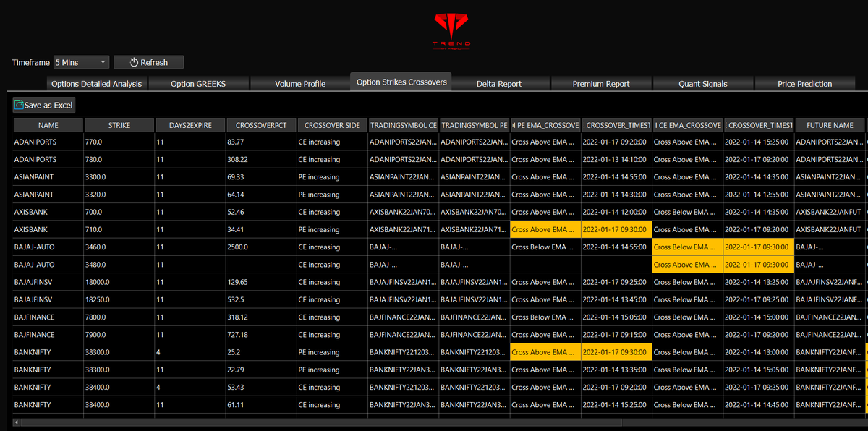The width and height of the screenshot is (868, 431).
Task: Switch to Option GREEKS tab
Action: (198, 84)
